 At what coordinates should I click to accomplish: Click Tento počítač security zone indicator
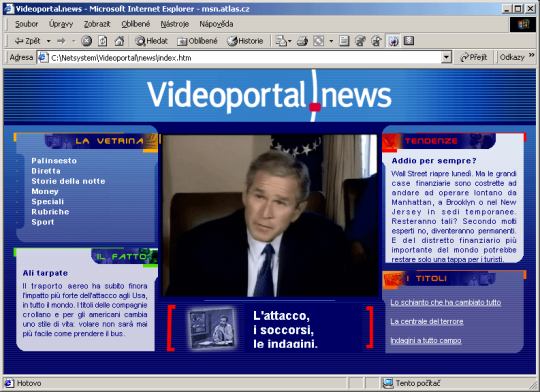[412, 383]
